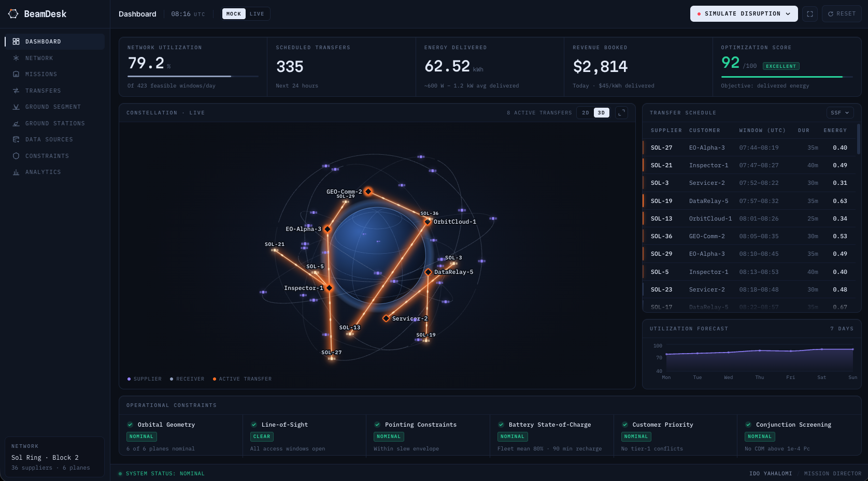This screenshot has height=481, width=868.
Task: Click the CLEAR badge under Line-of-Sight
Action: point(262,436)
